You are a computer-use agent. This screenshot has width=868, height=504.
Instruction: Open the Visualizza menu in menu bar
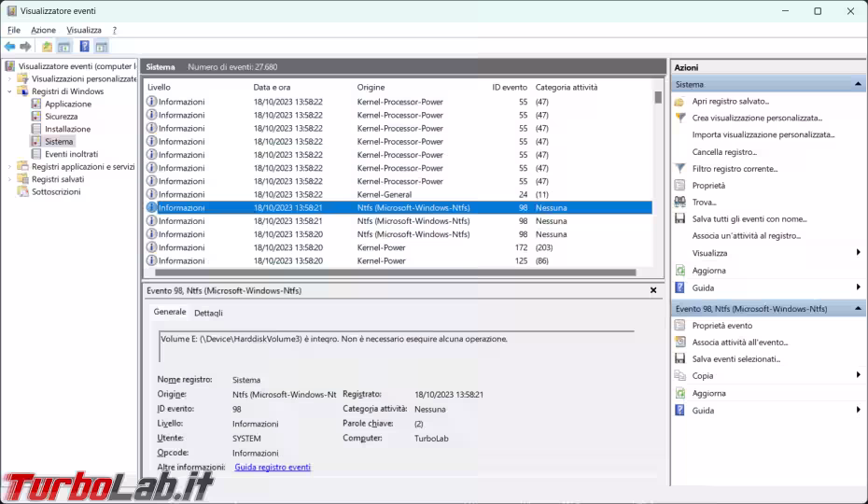pyautogui.click(x=84, y=30)
